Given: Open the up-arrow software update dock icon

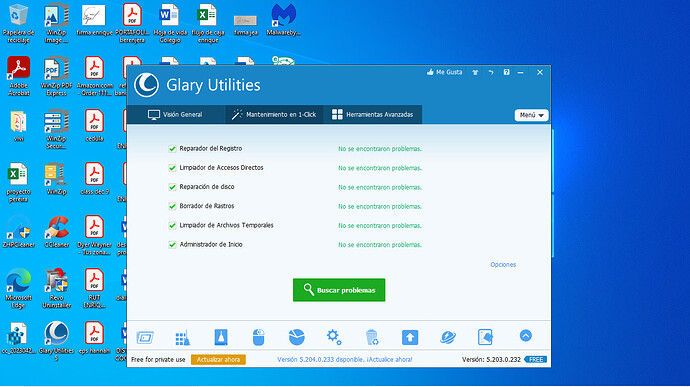Looking at the screenshot, I should 410,338.
